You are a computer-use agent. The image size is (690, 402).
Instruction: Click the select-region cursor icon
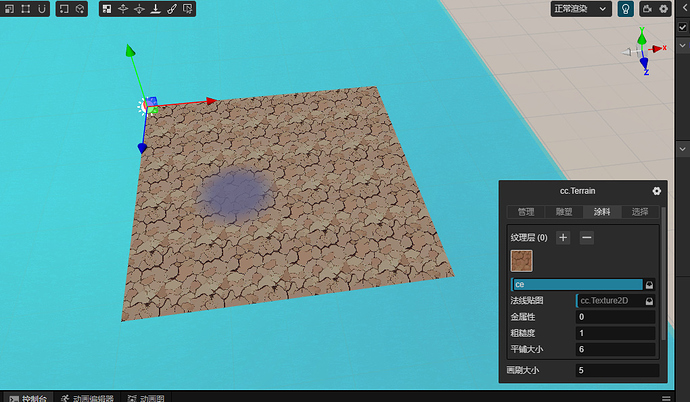[x=187, y=9]
